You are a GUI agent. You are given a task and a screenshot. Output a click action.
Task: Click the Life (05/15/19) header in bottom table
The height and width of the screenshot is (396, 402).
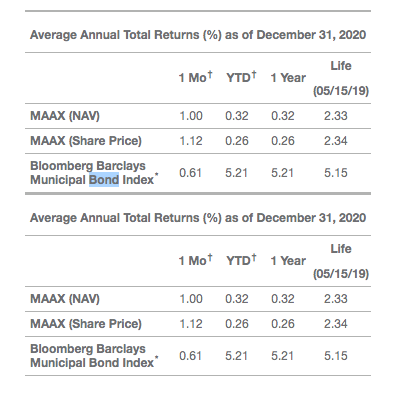tap(341, 261)
